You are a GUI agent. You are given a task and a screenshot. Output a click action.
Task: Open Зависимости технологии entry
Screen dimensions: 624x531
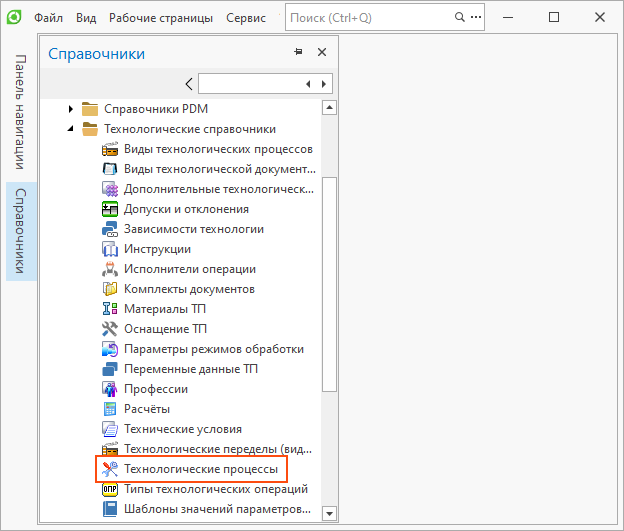tap(194, 229)
